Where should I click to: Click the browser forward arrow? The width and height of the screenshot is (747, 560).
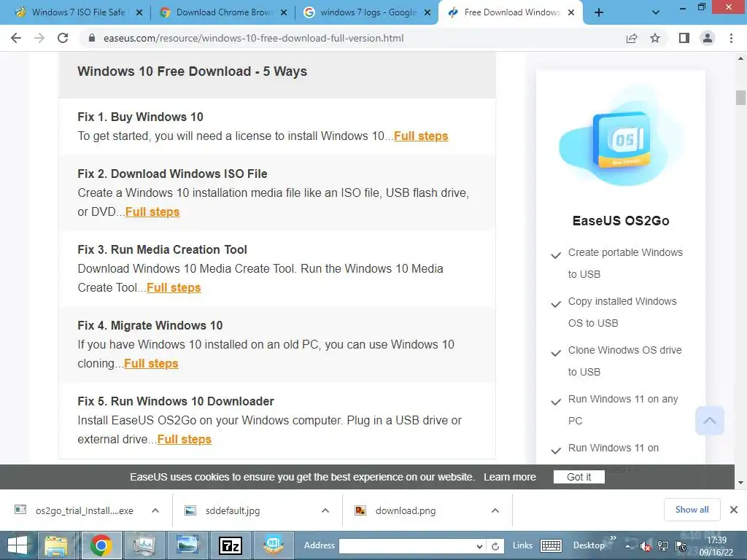point(39,38)
